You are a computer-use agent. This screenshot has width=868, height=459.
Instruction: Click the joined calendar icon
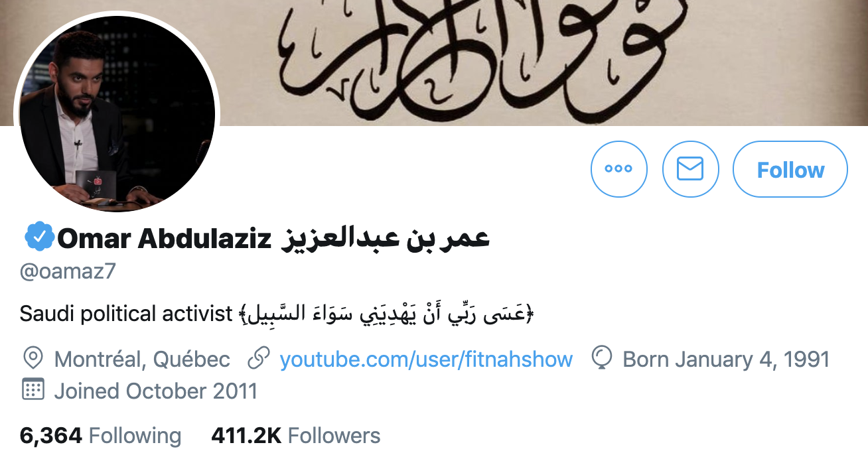click(x=33, y=389)
